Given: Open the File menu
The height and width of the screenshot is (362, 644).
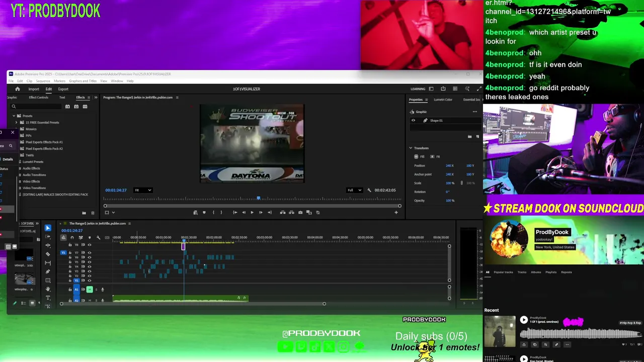Looking at the screenshot, I should [11, 81].
